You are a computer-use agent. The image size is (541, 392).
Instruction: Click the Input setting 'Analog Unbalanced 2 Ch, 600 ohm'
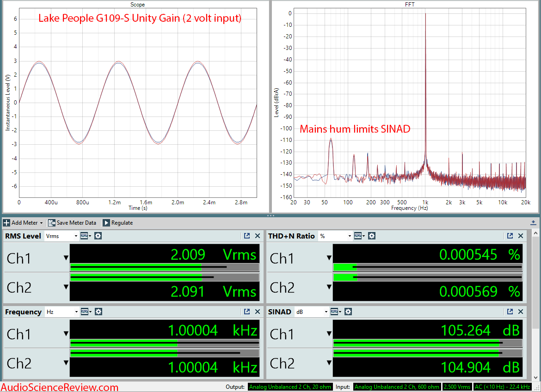[397, 387]
